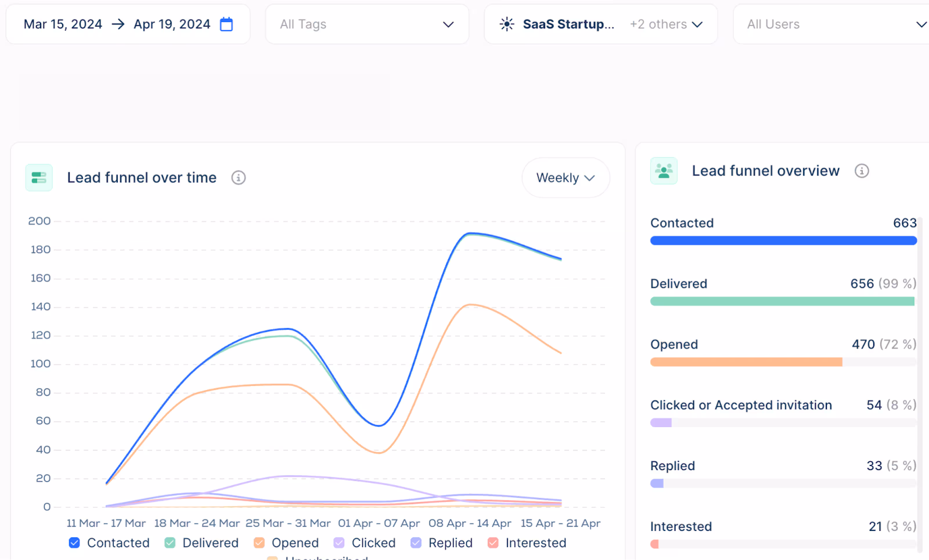Click the Lead funnel overview people icon
Screen dimensions: 929x560
coord(664,171)
